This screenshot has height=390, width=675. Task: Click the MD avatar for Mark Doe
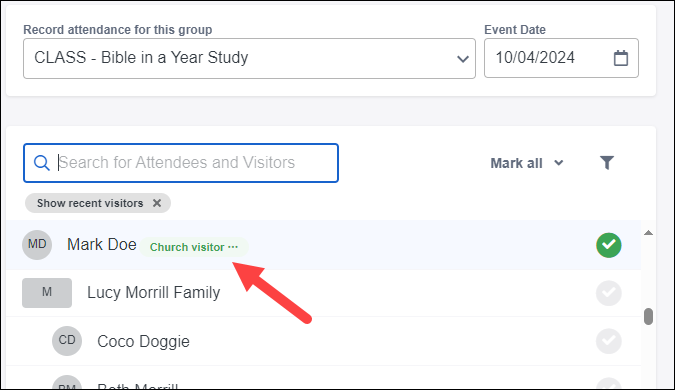[37, 245]
